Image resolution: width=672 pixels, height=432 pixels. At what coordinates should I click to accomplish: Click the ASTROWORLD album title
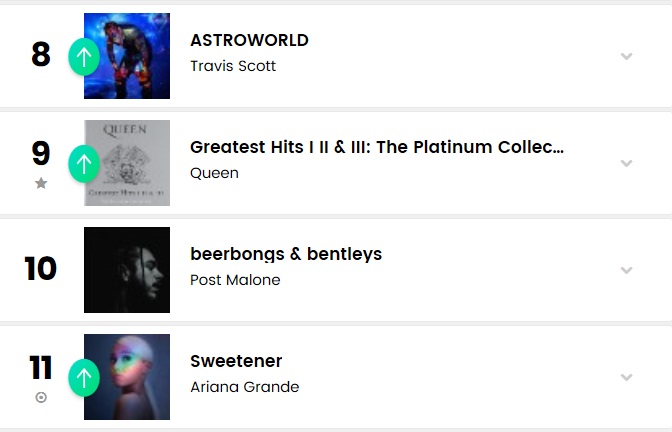249,41
